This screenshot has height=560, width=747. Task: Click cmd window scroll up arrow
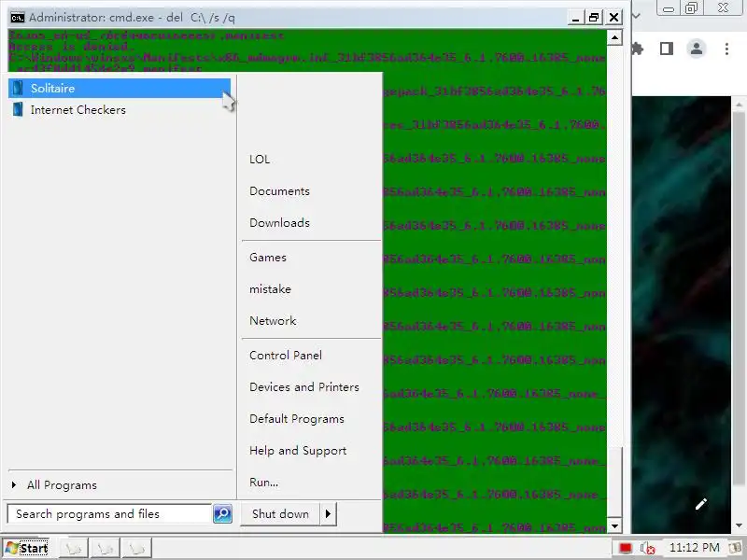pos(614,37)
